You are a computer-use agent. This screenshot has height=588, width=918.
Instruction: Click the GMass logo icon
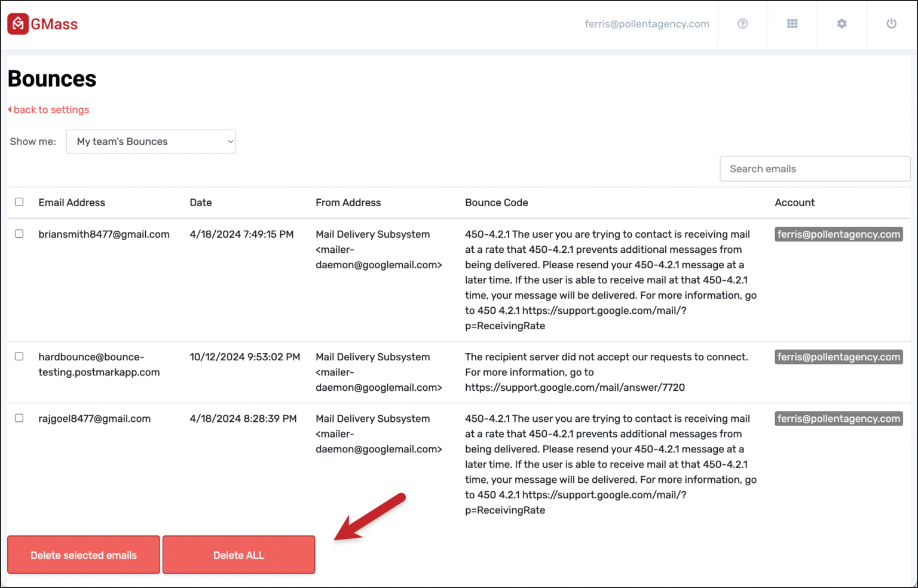pos(18,24)
